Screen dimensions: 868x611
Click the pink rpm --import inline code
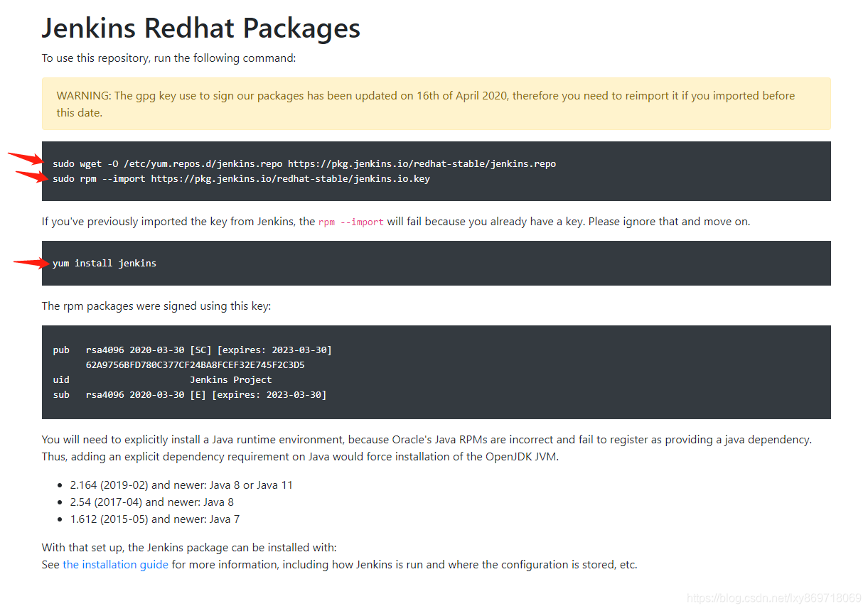[351, 222]
